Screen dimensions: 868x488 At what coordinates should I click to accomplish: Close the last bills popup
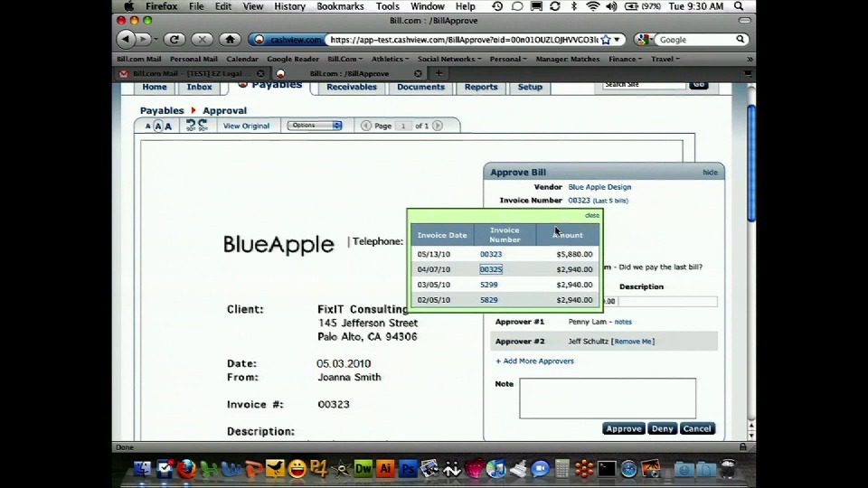coord(591,215)
